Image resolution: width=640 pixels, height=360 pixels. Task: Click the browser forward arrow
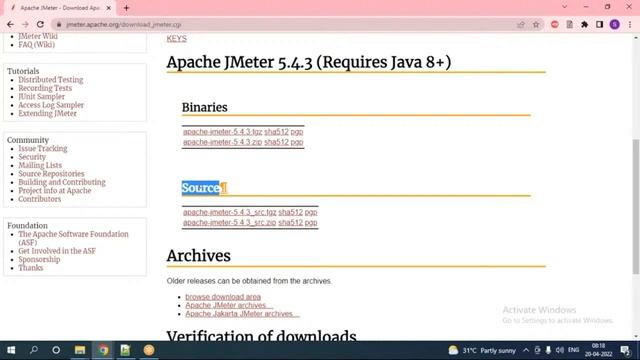point(25,24)
